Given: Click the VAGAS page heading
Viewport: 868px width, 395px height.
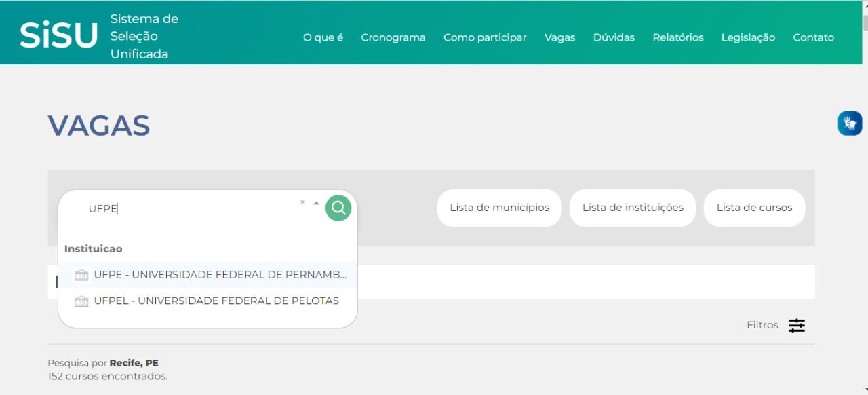Looking at the screenshot, I should pos(99,126).
